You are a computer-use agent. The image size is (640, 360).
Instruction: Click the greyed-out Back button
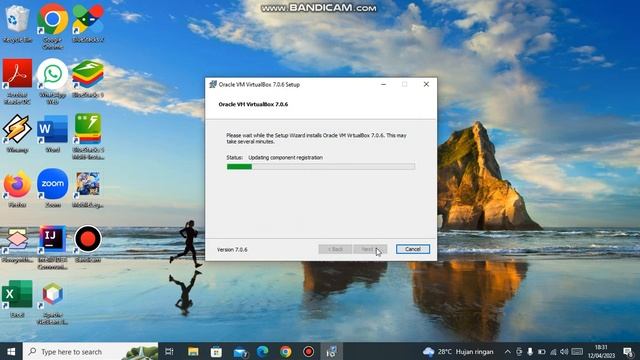coord(335,249)
